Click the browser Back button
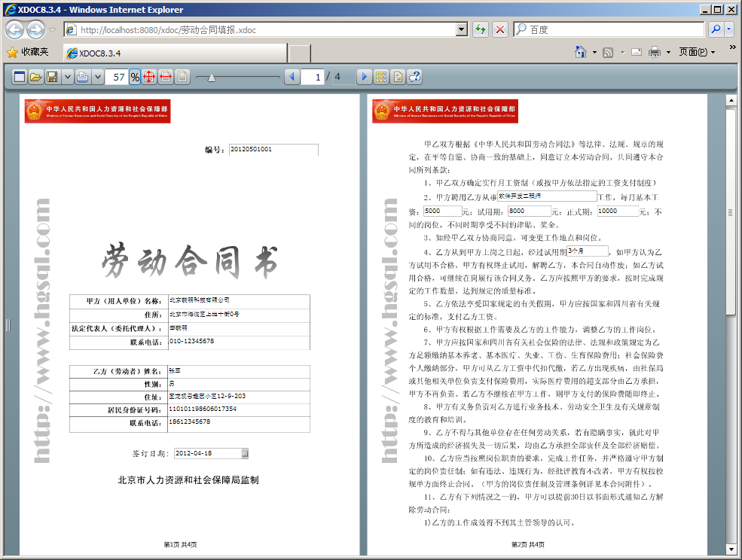 tap(14, 30)
